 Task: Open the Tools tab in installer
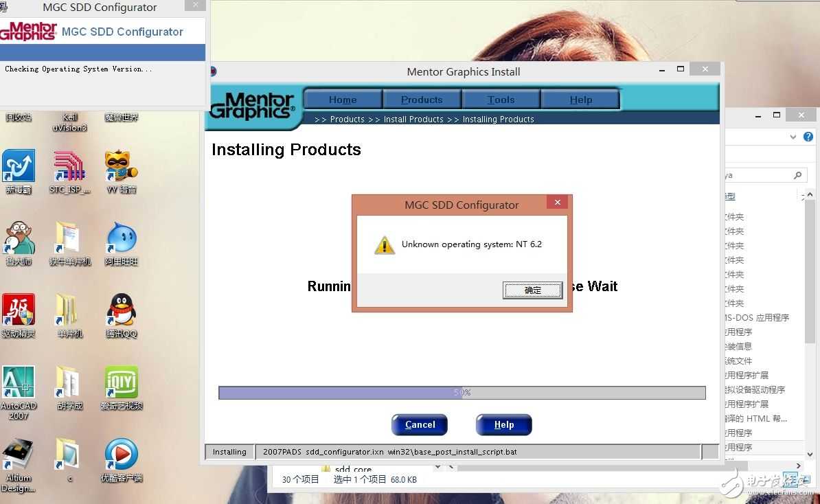point(501,100)
